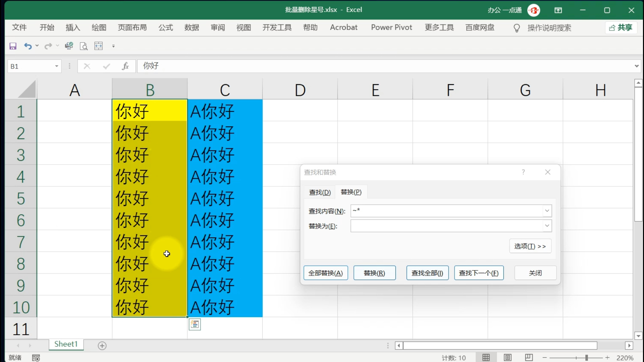
Task: Click the 替换为 input field
Action: pos(446,226)
